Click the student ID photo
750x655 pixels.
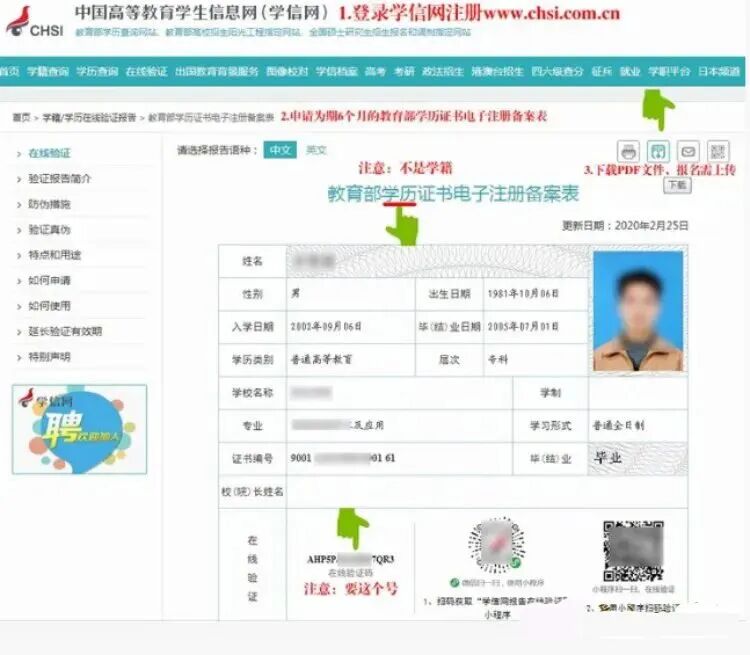click(x=638, y=311)
